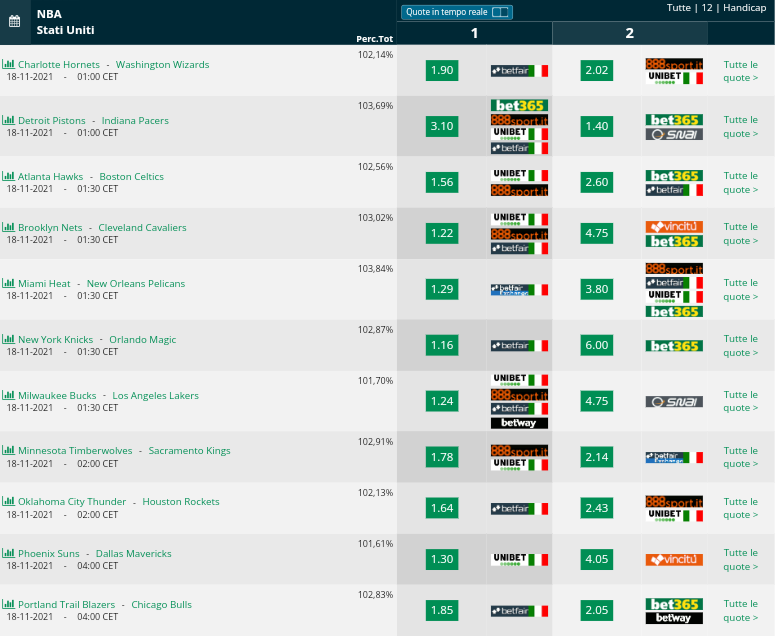Click odds 2.05 for Chicago Bulls
This screenshot has width=776, height=636.
tap(596, 610)
